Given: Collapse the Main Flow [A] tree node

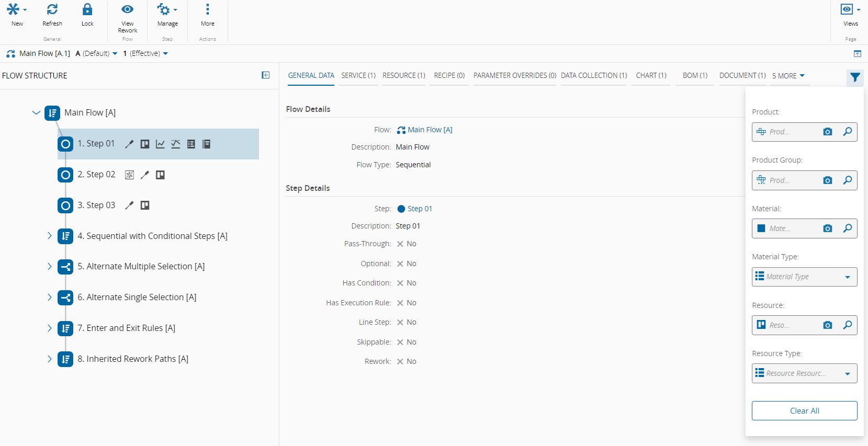Looking at the screenshot, I should coord(36,112).
